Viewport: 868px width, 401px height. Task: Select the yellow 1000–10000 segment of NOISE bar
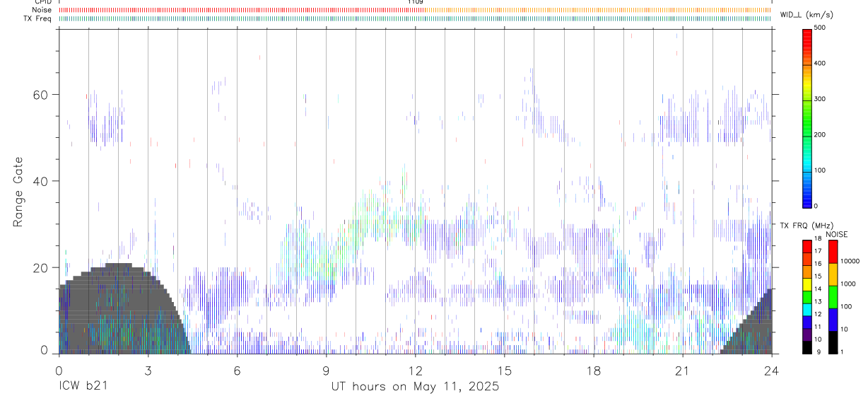coord(833,274)
